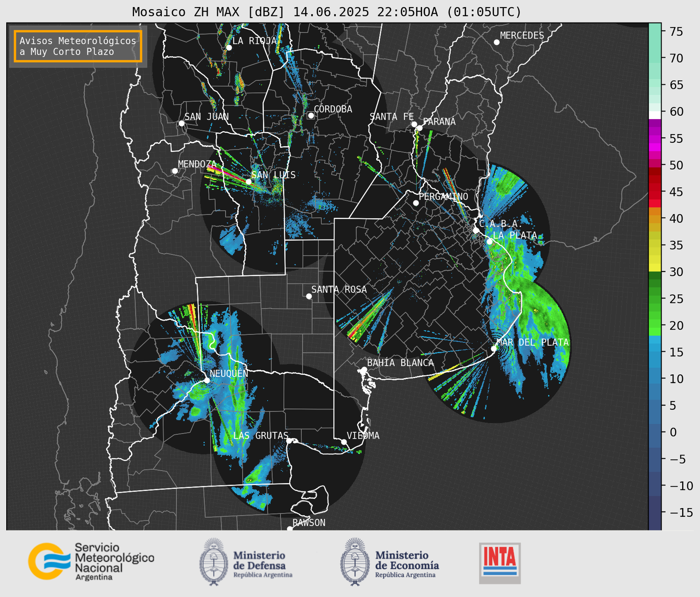The image size is (700, 597).
Task: Click the Avisos Meteorológicos a Muy Corto Plazo box
Action: pyautogui.click(x=78, y=46)
